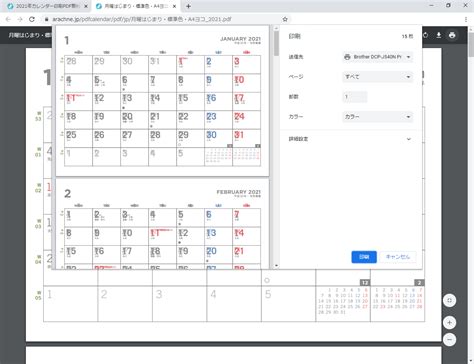Image resolution: width=474 pixels, height=364 pixels.
Task: Switch to the 2021年カレンダー tab
Action: (x=48, y=6)
